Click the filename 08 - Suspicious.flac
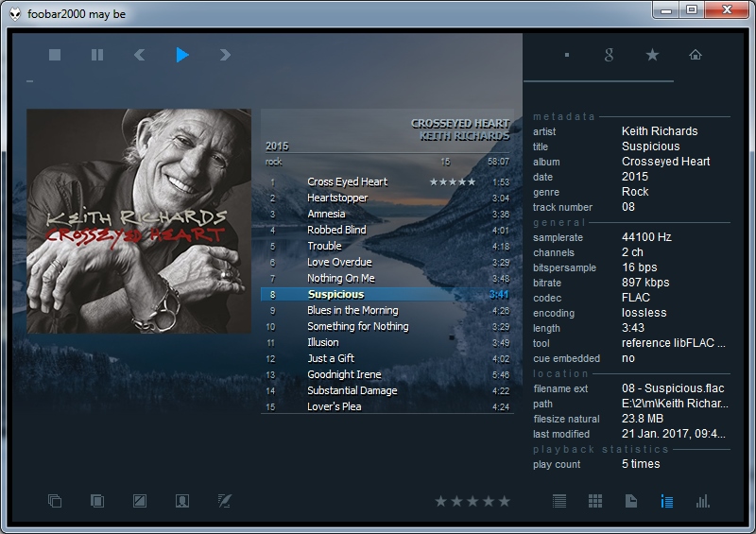 coord(673,388)
